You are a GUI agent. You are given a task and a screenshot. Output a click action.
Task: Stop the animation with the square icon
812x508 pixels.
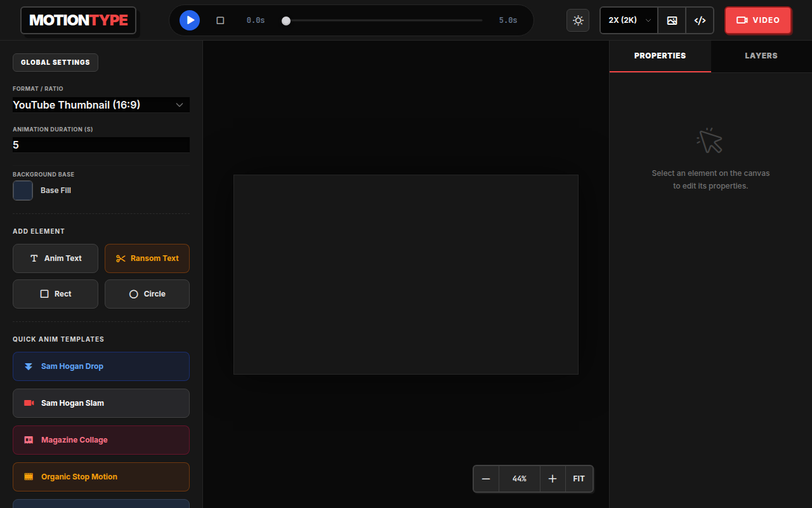point(220,20)
